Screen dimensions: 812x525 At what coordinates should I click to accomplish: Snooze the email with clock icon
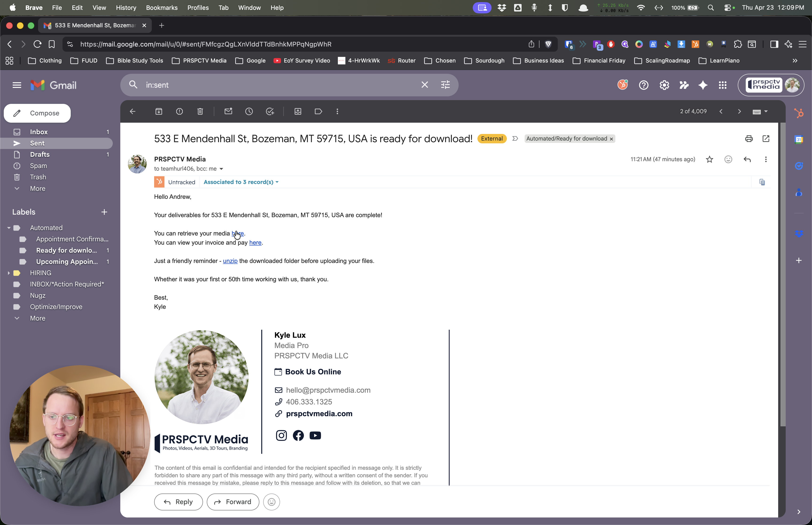pos(249,111)
